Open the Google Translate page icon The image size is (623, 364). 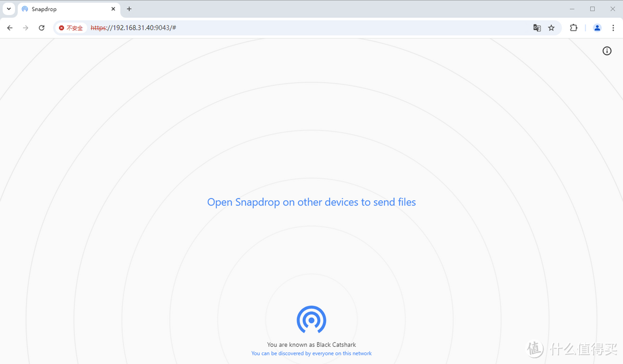click(537, 28)
